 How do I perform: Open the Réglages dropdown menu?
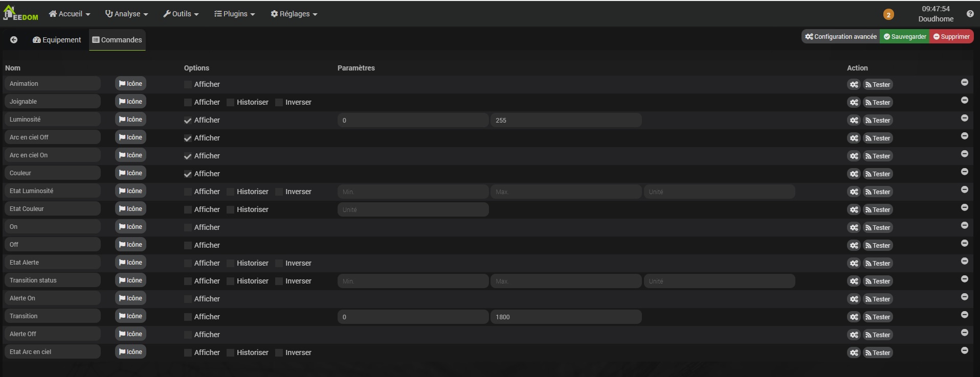coord(294,14)
